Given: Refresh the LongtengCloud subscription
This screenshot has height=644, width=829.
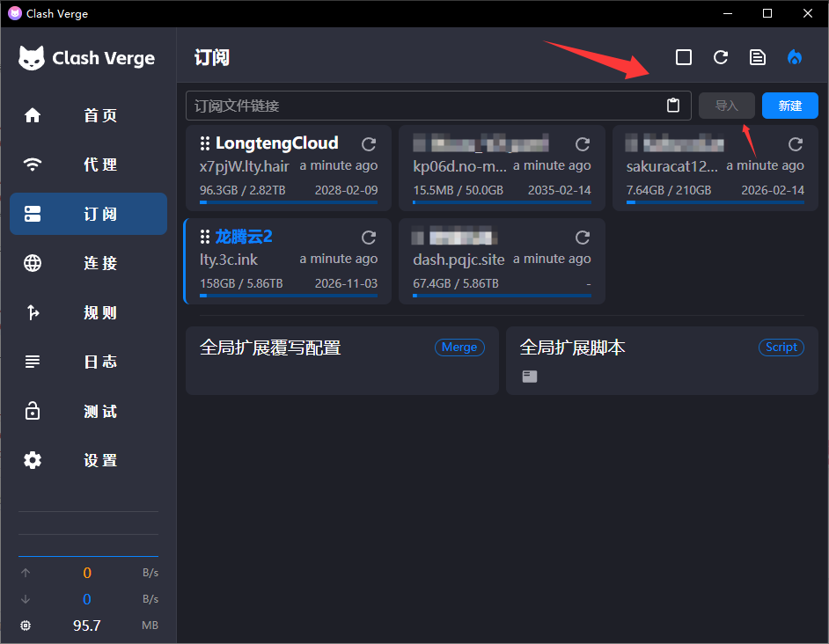Looking at the screenshot, I should point(369,144).
